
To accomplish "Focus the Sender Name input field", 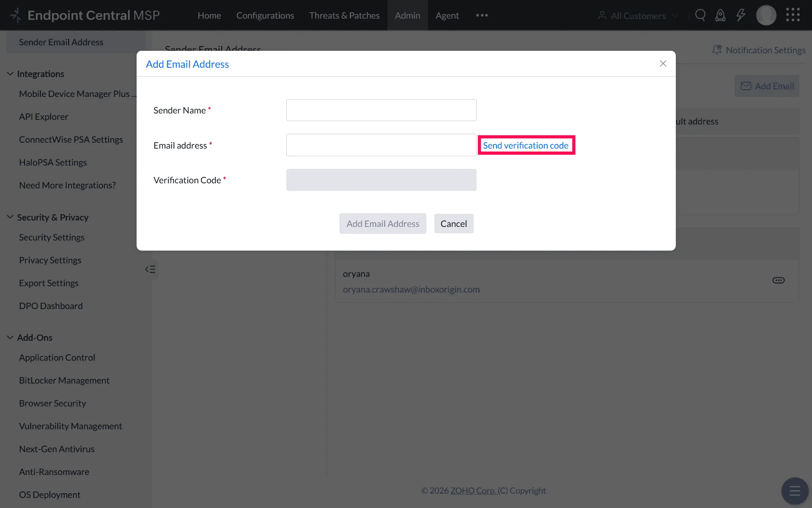I will (x=381, y=110).
